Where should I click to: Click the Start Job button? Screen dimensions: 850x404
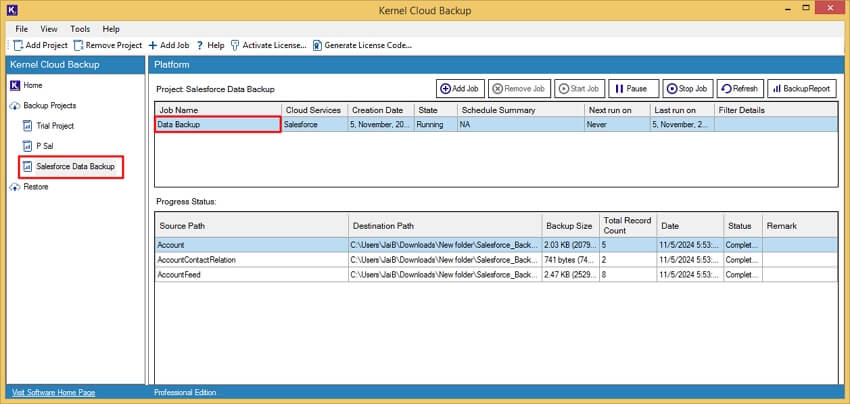pyautogui.click(x=579, y=88)
